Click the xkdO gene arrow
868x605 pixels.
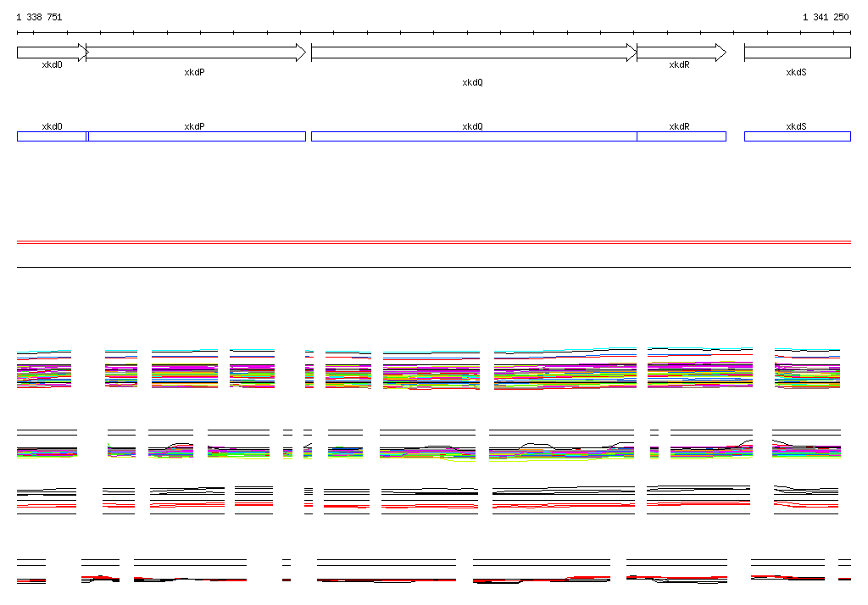coord(53,53)
